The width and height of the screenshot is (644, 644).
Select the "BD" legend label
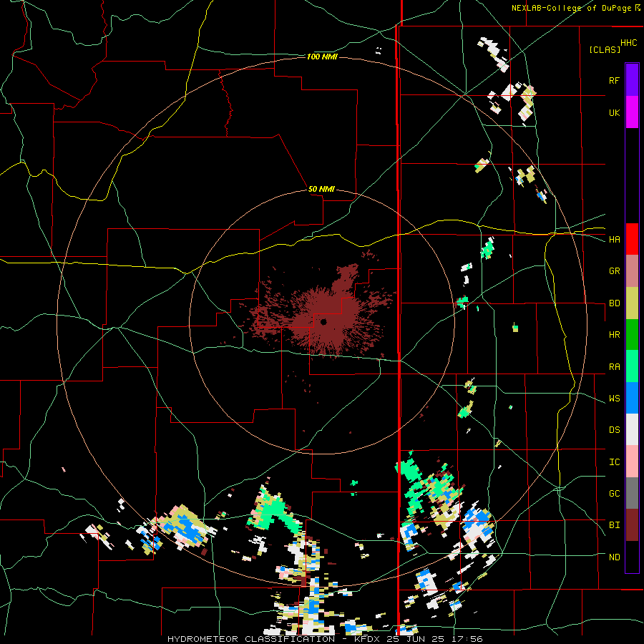tap(615, 303)
